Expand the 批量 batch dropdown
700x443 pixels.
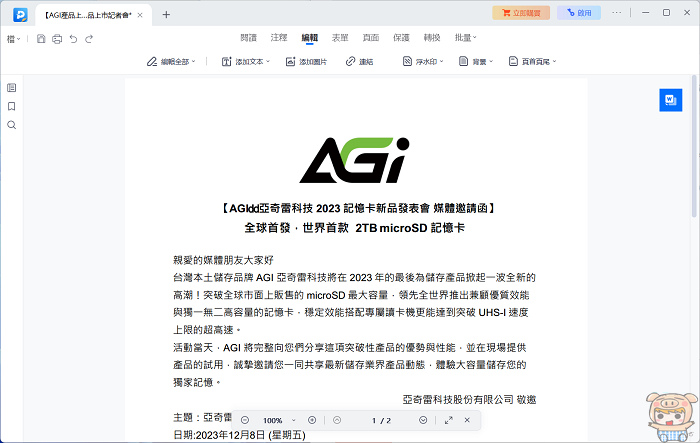tap(466, 38)
